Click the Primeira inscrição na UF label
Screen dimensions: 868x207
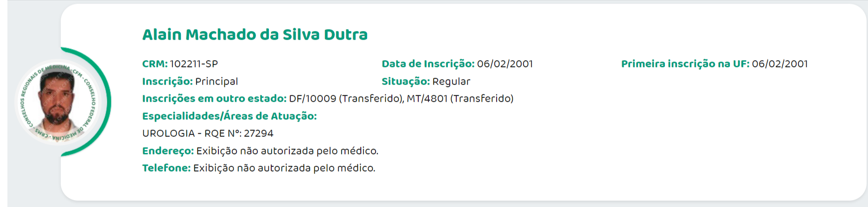pyautogui.click(x=685, y=64)
